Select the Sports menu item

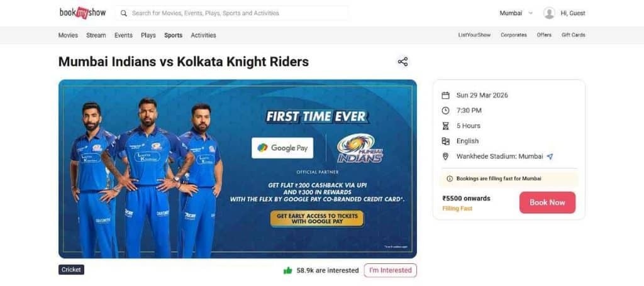coord(174,35)
